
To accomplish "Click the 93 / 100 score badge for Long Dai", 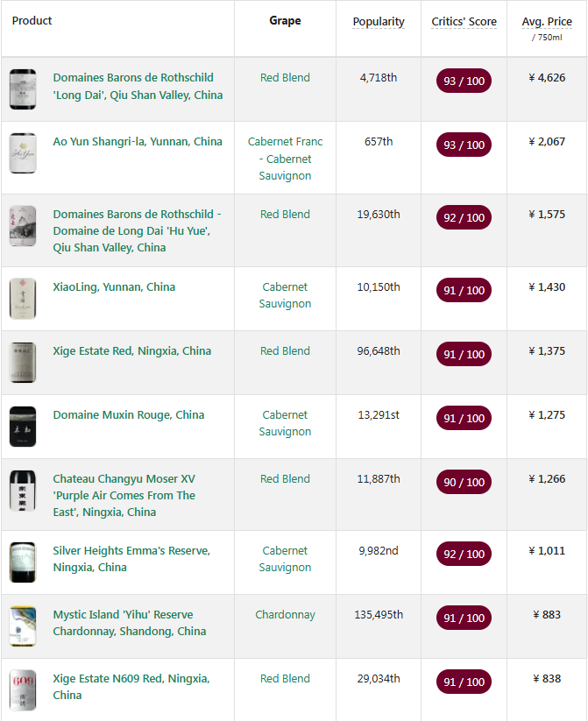I will [x=464, y=81].
